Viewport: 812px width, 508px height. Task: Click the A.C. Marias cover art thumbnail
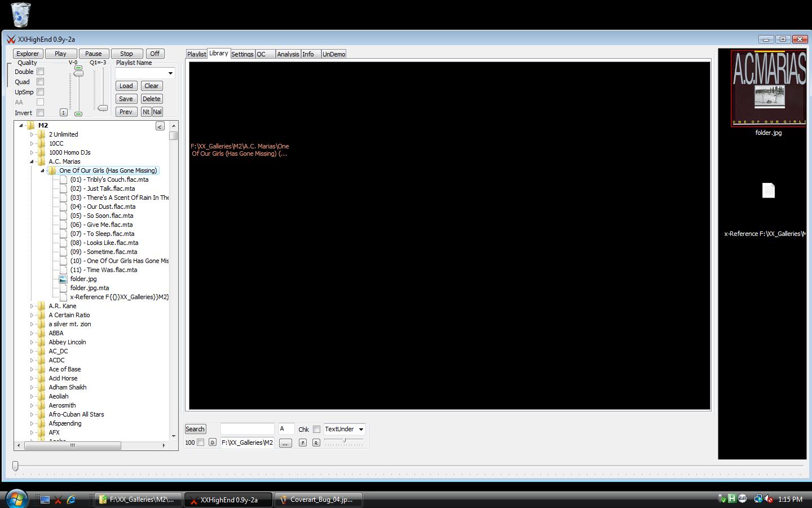769,88
